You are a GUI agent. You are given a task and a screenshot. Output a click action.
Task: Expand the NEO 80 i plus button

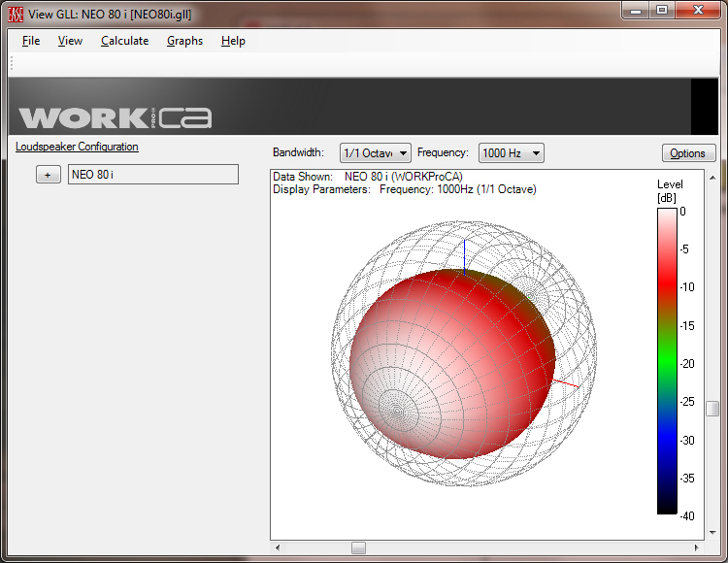[48, 175]
